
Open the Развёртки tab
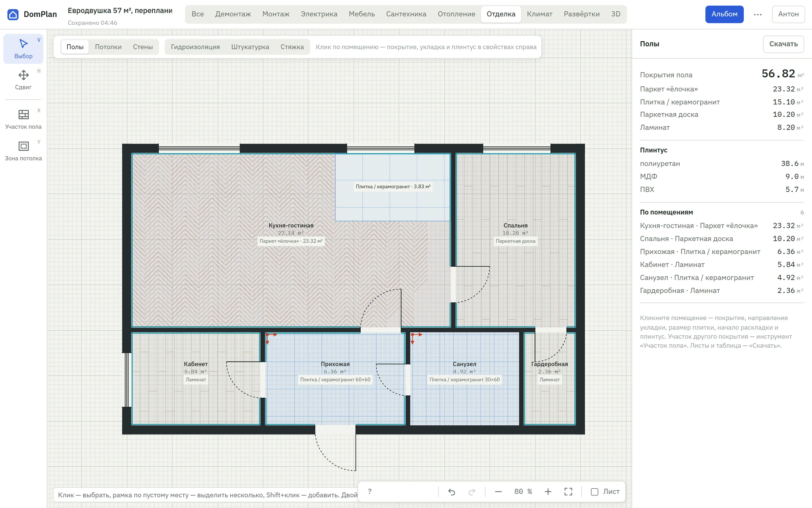click(582, 14)
